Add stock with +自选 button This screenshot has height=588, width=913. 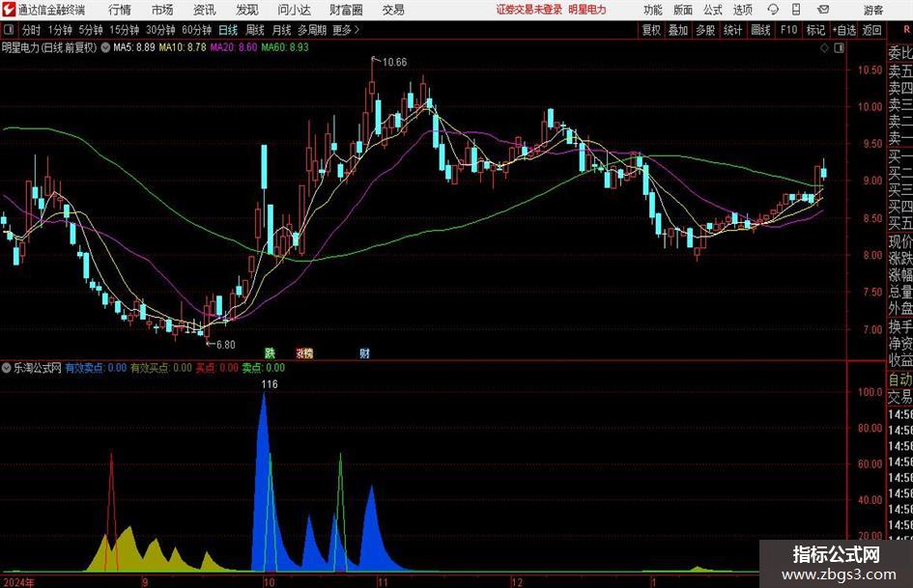pos(844,30)
